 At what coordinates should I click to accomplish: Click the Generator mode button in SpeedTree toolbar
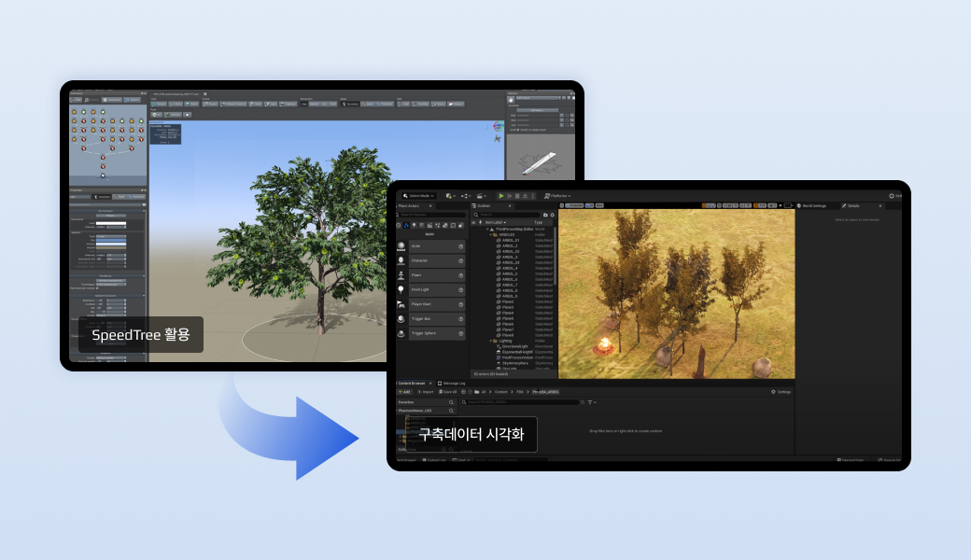click(350, 104)
